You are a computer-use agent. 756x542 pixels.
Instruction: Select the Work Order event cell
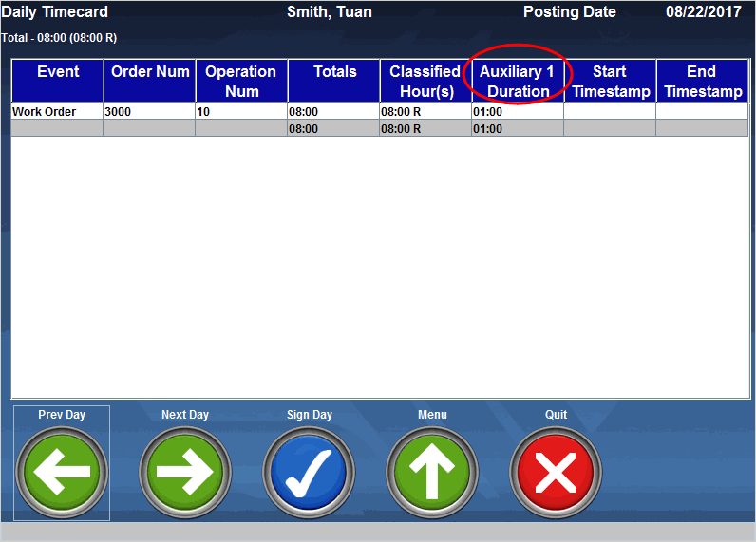tap(57, 112)
